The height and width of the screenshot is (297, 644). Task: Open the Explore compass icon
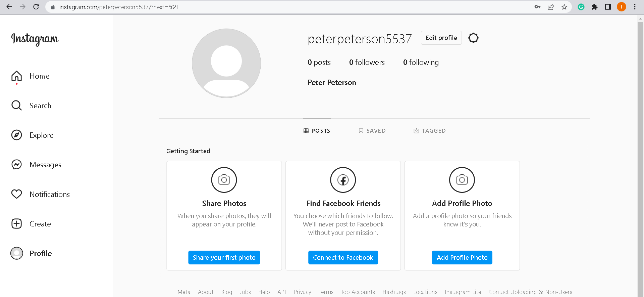16,135
